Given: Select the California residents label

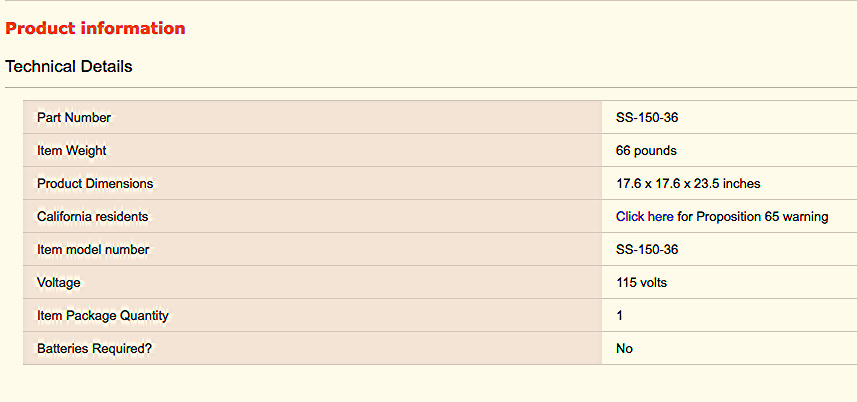Looking at the screenshot, I should [x=92, y=216].
